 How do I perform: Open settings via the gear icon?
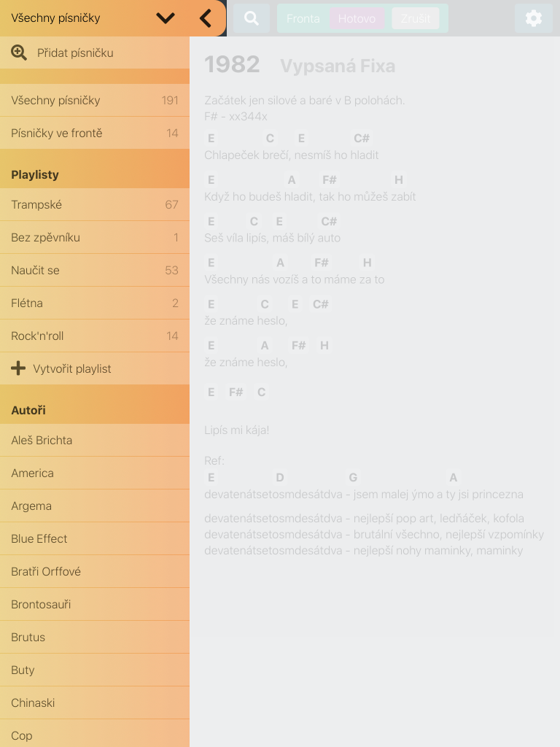pos(533,18)
